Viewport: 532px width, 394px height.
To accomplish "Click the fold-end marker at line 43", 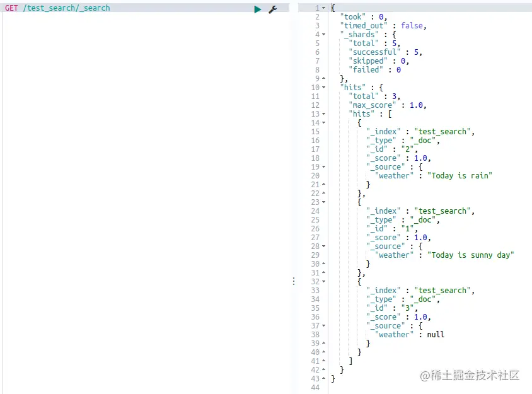I will click(x=324, y=378).
